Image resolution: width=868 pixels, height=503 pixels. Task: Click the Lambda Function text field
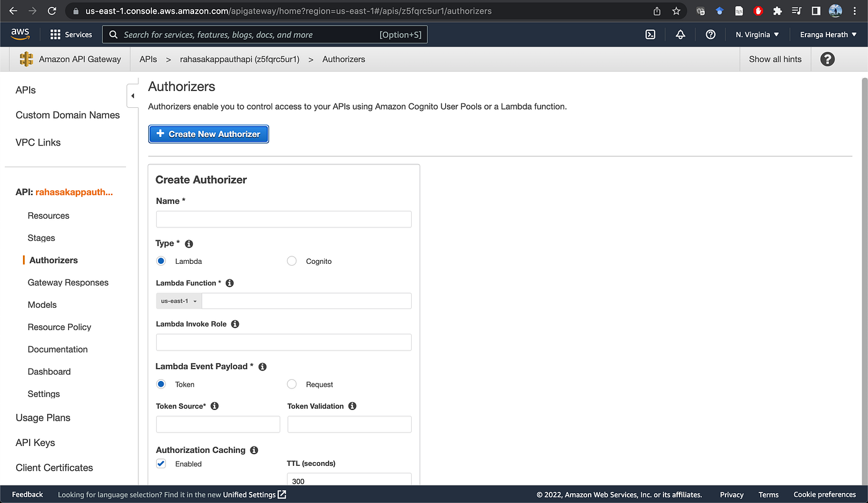[x=306, y=301]
